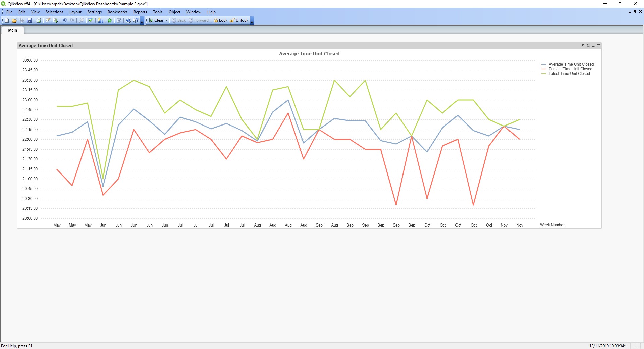Image resolution: width=644 pixels, height=349 pixels.
Task: Launch the Quick Chart wizard icon
Action: [100, 20]
